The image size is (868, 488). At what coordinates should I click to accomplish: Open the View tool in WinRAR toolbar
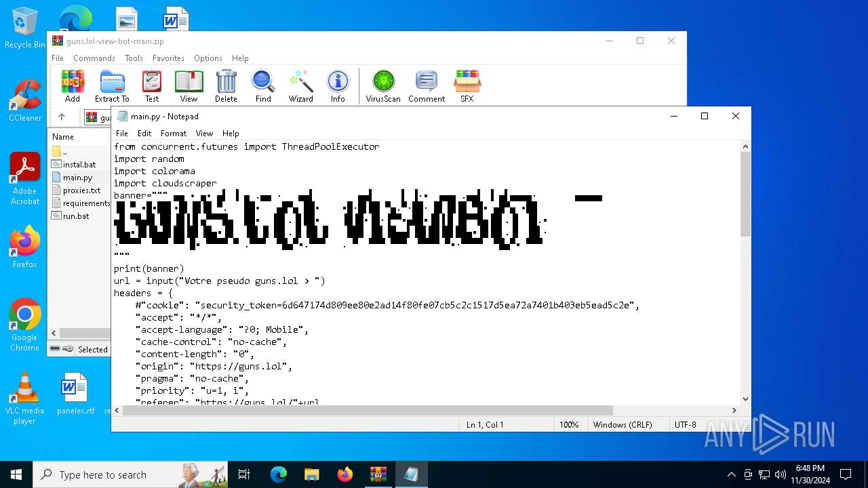[x=189, y=86]
